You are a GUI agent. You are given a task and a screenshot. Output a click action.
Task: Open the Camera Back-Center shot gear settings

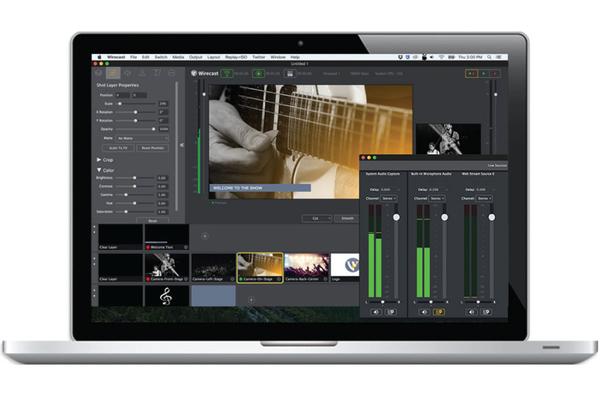pos(325,279)
